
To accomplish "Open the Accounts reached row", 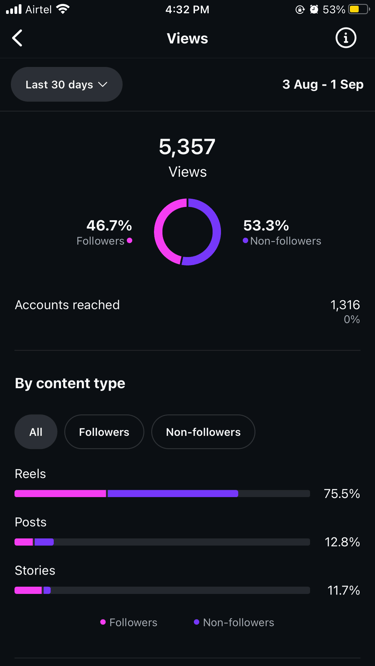I will 187,311.
